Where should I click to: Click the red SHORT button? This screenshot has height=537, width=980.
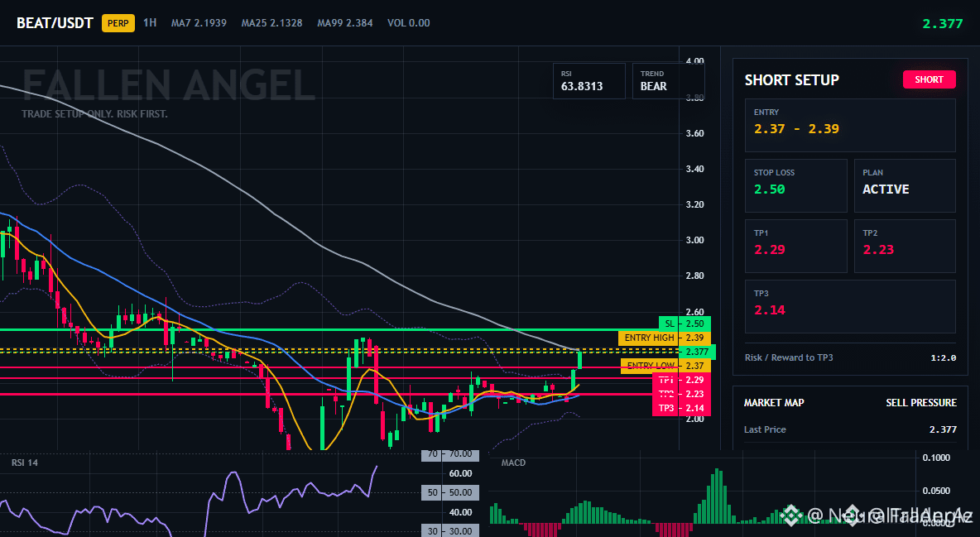929,79
